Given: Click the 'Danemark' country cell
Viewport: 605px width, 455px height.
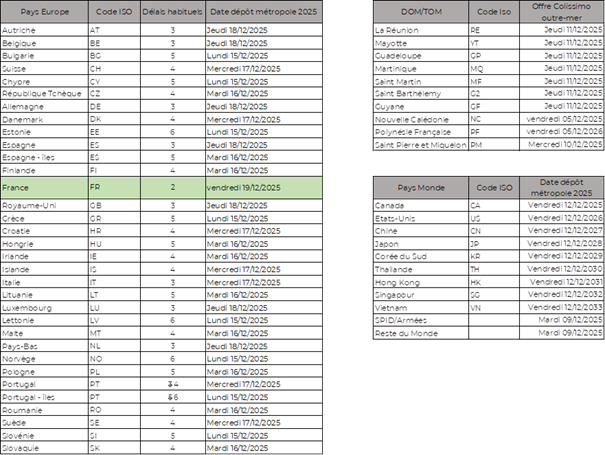Looking at the screenshot, I should click(x=44, y=119).
